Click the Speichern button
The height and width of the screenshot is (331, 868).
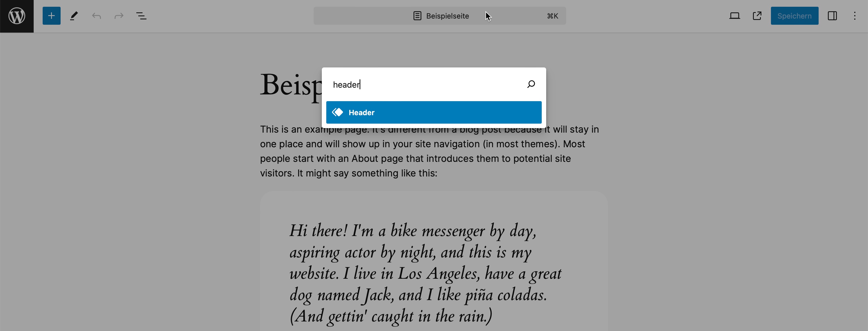(x=794, y=16)
